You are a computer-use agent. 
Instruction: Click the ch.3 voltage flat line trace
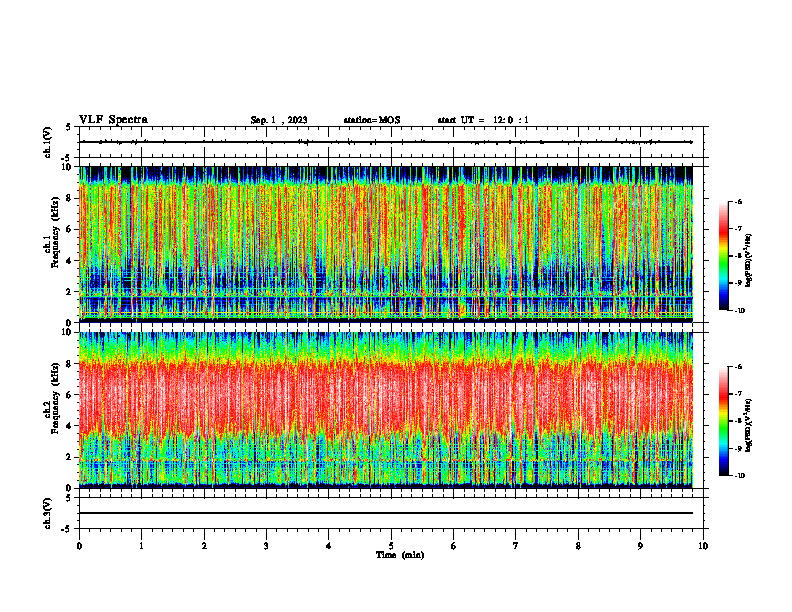pos(386,513)
